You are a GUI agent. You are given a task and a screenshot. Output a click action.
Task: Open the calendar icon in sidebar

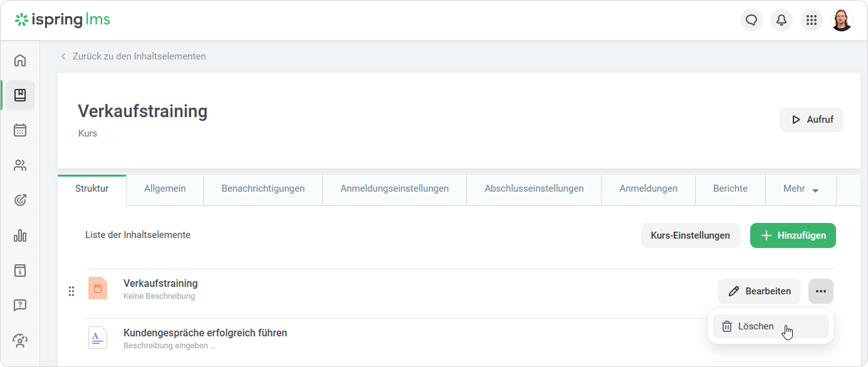(20, 130)
